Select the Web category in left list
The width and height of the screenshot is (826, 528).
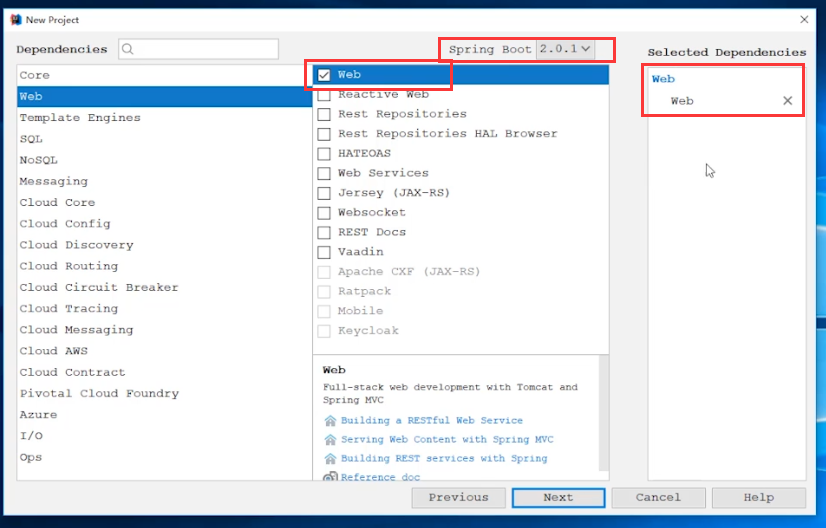(x=164, y=96)
